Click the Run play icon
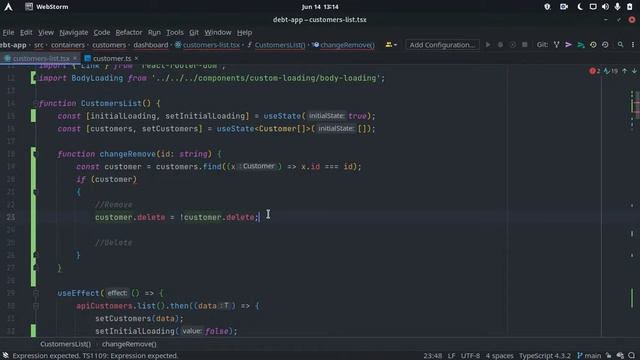 (488, 45)
